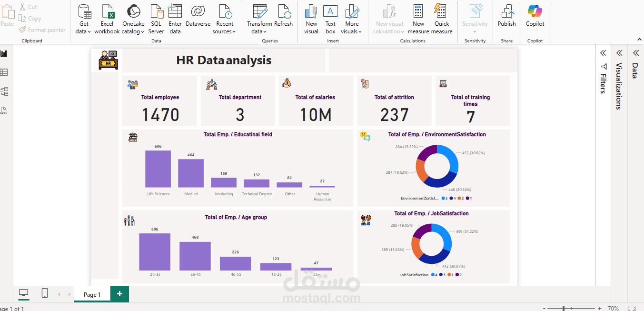
Task: Switch to mobile layout
Action: (x=45, y=293)
